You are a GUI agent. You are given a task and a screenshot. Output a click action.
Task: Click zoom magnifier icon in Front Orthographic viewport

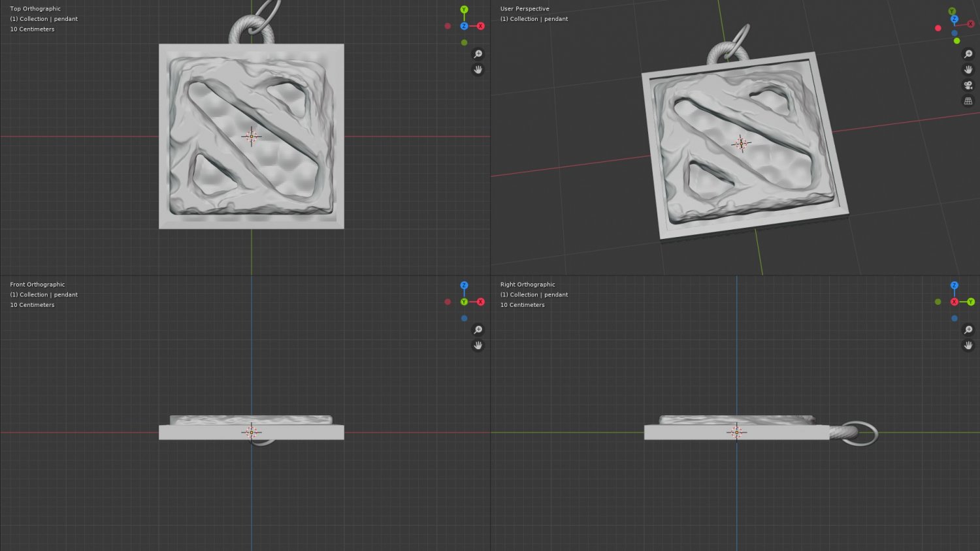point(478,330)
